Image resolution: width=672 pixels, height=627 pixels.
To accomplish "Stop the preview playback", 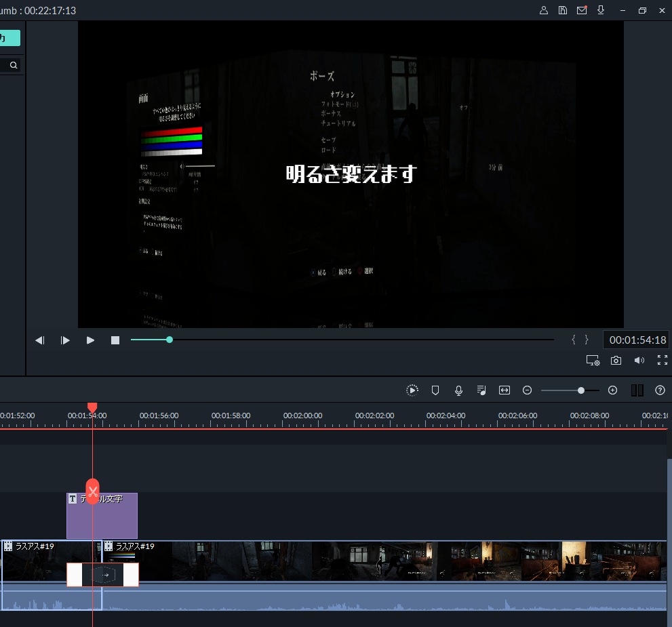I will 115,340.
